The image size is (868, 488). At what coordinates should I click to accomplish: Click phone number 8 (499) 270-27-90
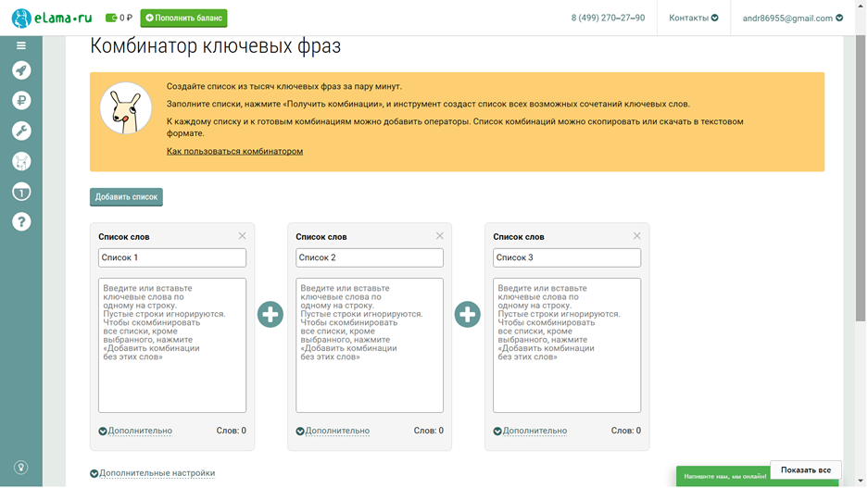coord(608,18)
